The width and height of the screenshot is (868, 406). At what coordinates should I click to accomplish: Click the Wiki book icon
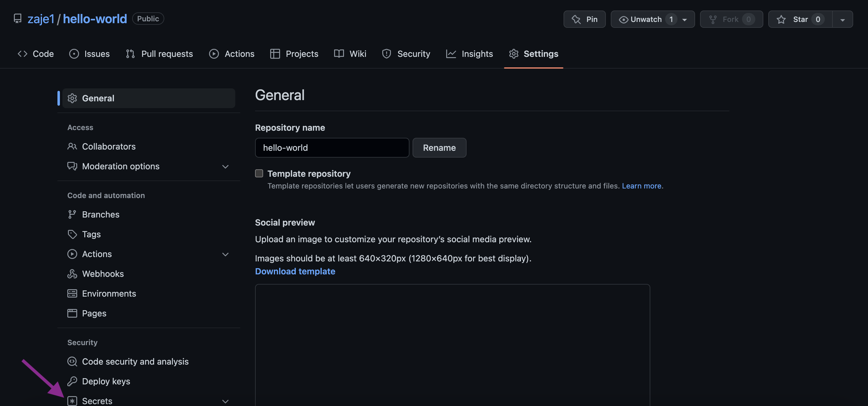point(339,54)
